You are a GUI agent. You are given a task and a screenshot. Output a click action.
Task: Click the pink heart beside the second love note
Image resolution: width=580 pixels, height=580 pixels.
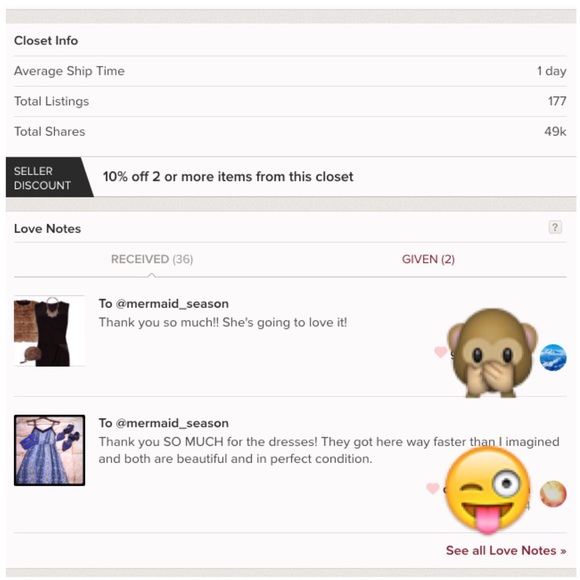coord(432,488)
